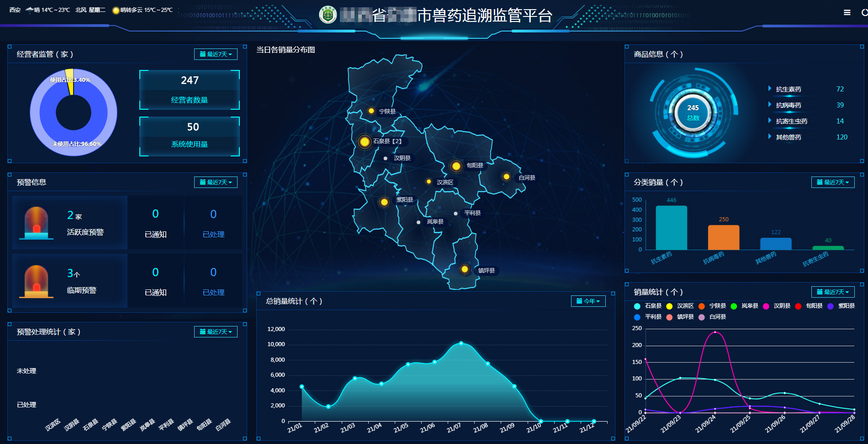Select 其他兽药 in the 商品信息 list

tap(788, 137)
